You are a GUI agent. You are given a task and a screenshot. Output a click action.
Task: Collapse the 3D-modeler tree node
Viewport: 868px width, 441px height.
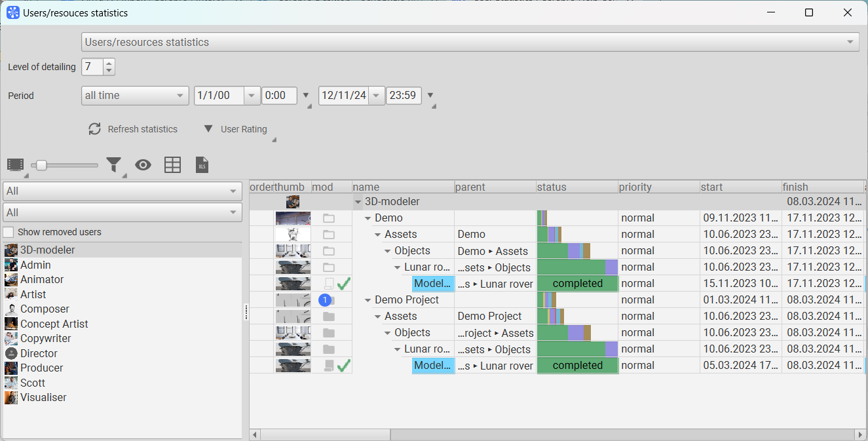point(358,202)
